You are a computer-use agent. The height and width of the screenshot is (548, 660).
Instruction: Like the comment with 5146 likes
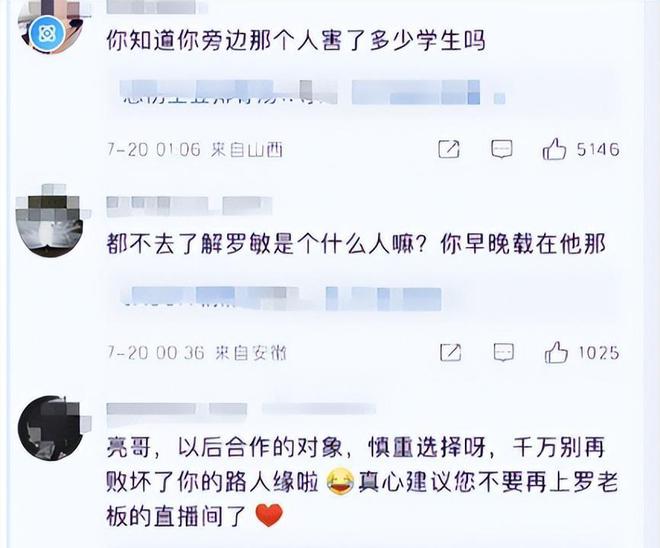[x=554, y=149]
